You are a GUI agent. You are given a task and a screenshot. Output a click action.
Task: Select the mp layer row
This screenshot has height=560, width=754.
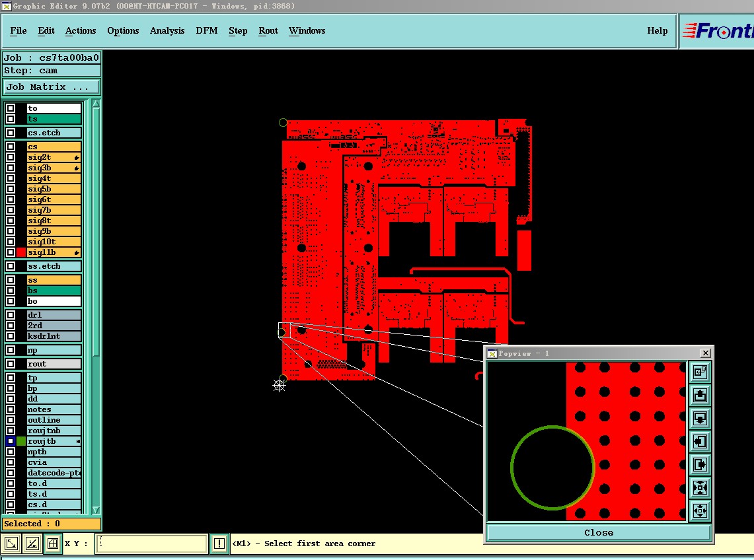(54, 350)
